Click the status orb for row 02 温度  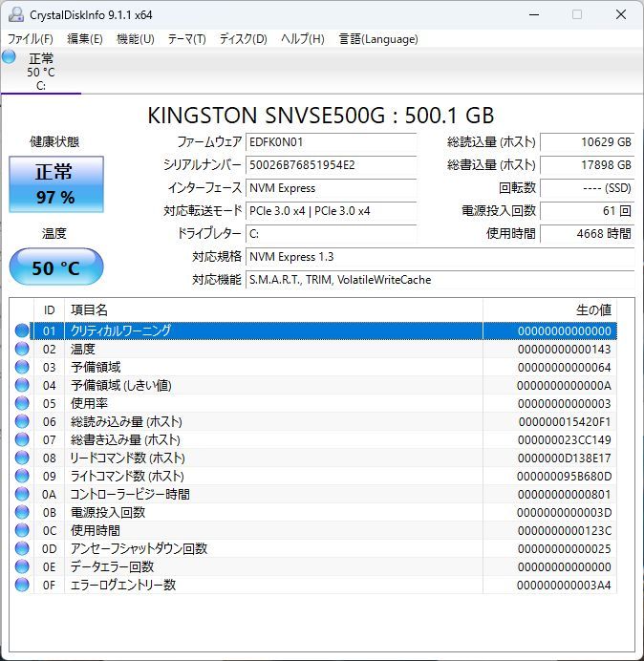22,349
